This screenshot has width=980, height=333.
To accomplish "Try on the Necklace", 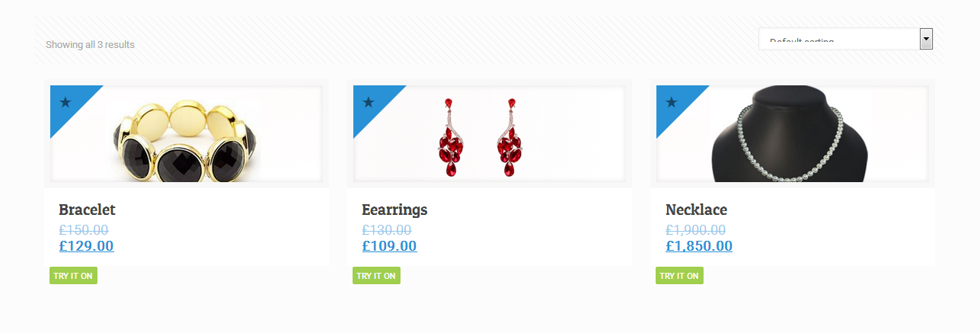I will pos(679,276).
